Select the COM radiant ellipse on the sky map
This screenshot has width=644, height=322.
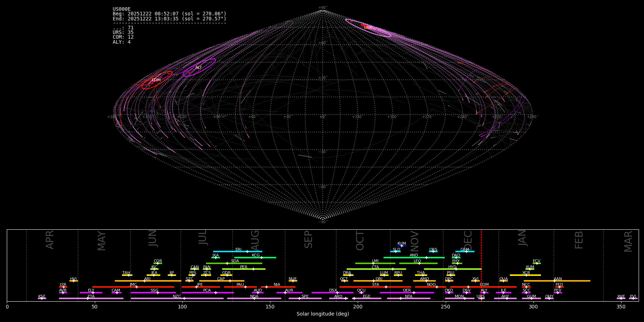[x=157, y=80]
